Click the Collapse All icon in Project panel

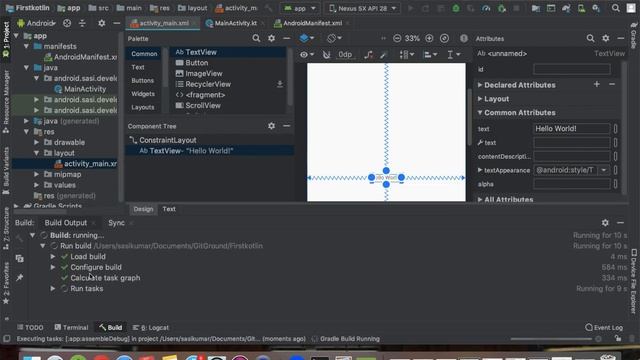82,23
